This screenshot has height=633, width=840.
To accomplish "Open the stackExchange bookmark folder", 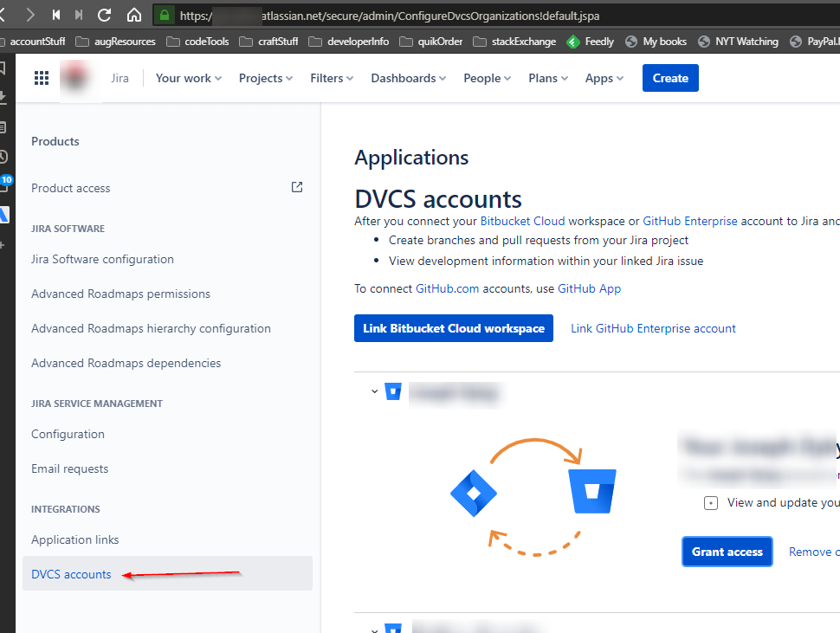I will click(514, 42).
